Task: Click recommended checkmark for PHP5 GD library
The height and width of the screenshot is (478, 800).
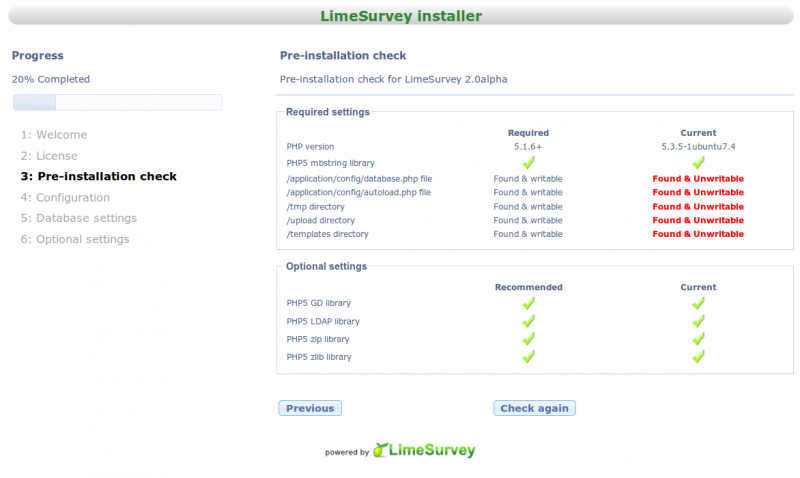Action: 528,303
